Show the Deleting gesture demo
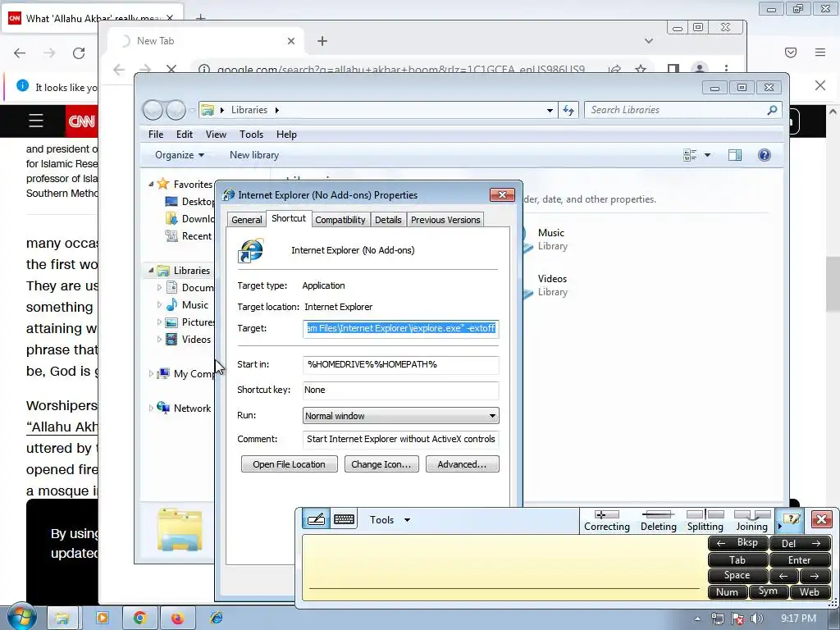The height and width of the screenshot is (630, 840). coord(658,521)
